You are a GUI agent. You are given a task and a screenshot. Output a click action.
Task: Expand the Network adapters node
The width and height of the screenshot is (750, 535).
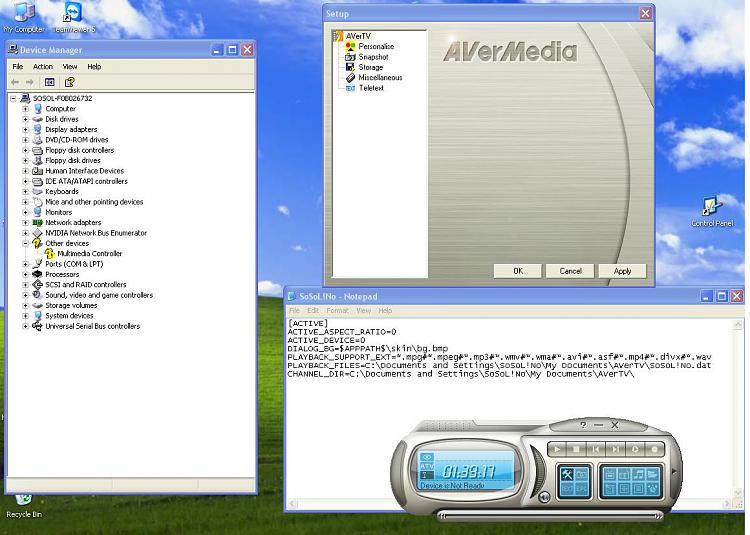tap(25, 223)
